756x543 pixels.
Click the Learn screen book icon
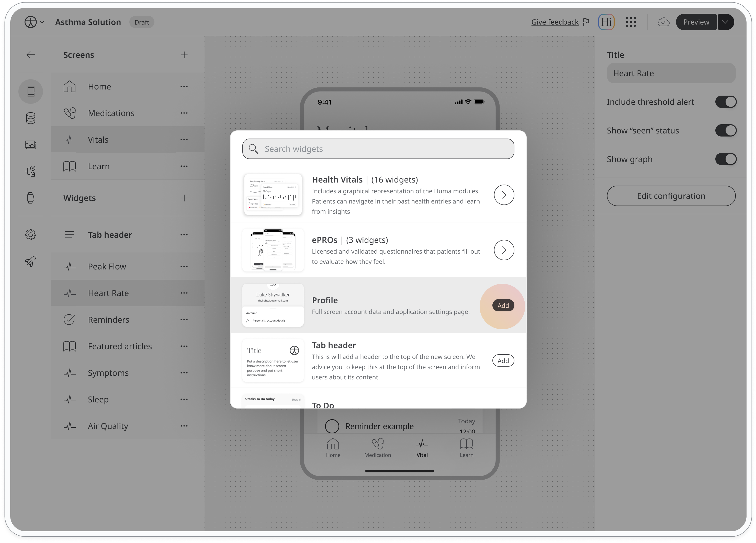70,166
